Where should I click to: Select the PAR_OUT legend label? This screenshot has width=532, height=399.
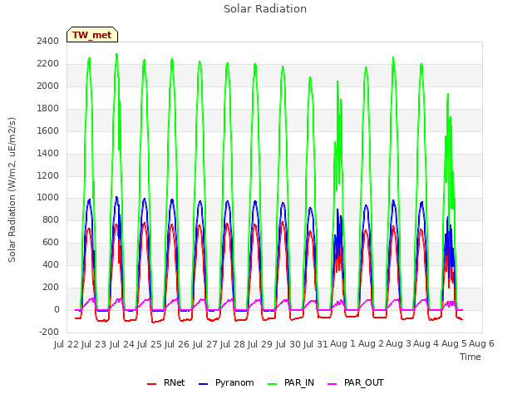point(364,382)
